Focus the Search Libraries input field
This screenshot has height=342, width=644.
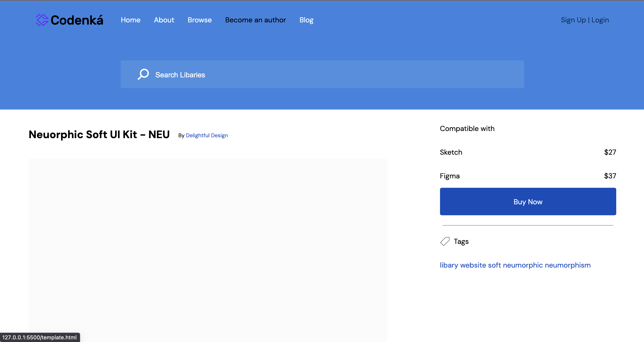click(325, 74)
